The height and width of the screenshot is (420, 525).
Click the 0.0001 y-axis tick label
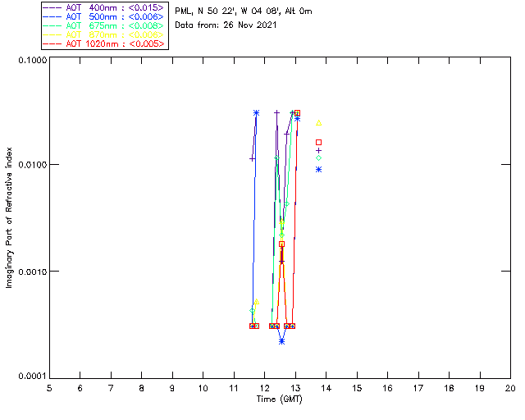(x=32, y=377)
